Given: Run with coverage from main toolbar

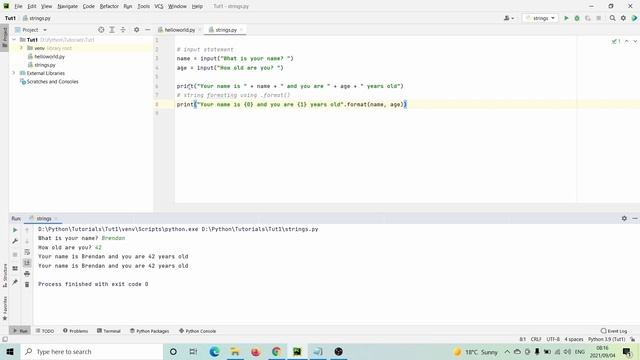Looking at the screenshot, I should tap(588, 18).
